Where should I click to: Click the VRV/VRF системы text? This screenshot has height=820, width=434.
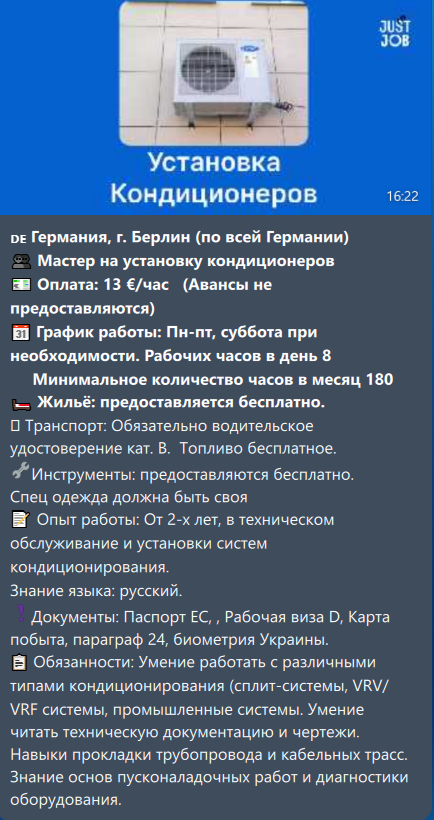199,698
